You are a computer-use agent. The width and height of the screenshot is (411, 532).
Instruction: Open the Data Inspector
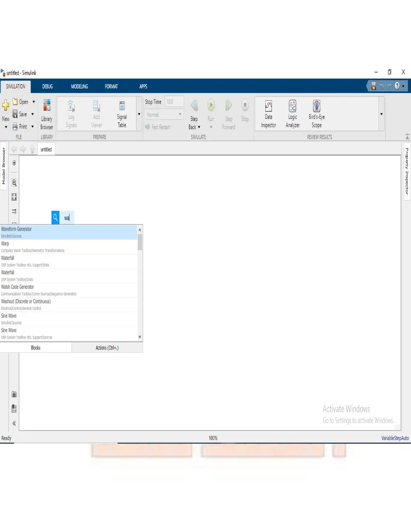click(x=269, y=114)
